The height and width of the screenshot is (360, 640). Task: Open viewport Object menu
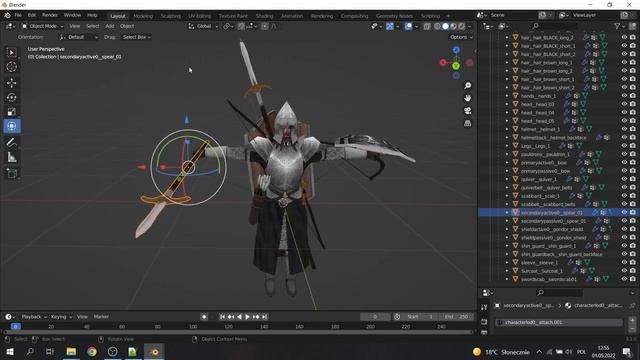127,26
